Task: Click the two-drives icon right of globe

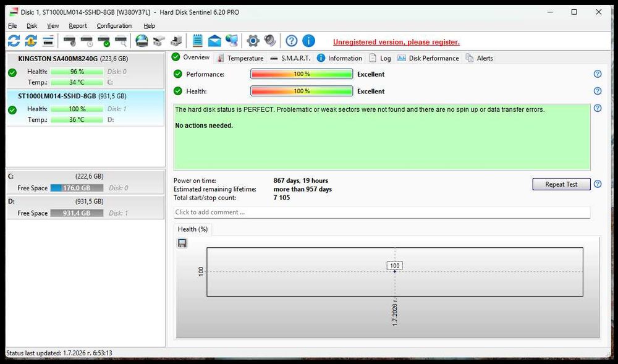Action: 159,41
